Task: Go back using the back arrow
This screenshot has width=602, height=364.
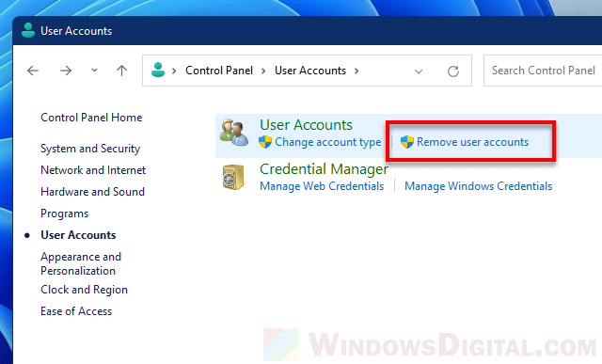Action: [x=33, y=71]
